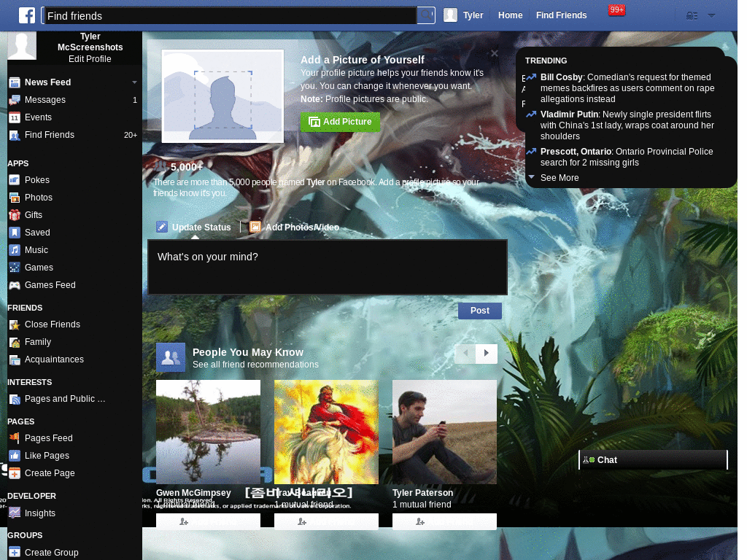This screenshot has width=747, height=560.
Task: Focus the What's on your mind box
Action: tap(328, 267)
